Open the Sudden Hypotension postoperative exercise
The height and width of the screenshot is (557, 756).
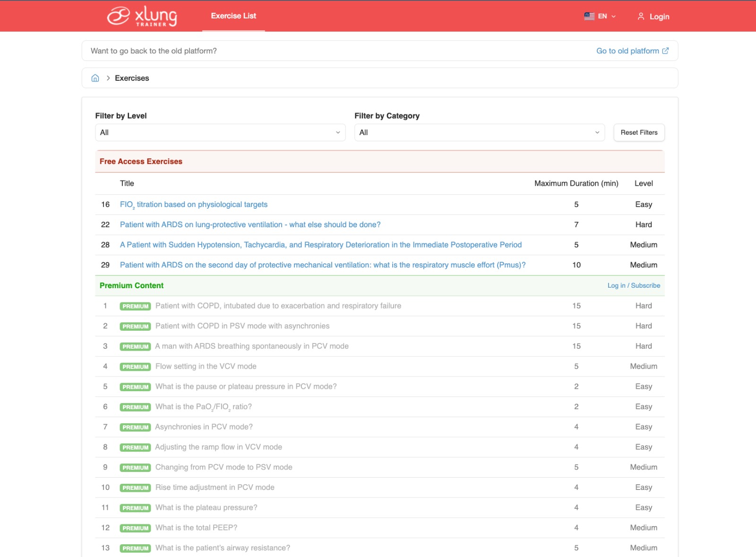coord(320,245)
